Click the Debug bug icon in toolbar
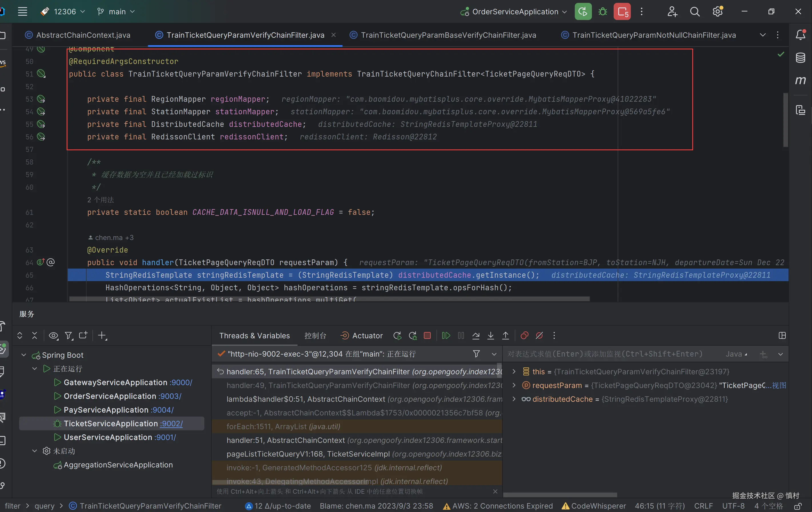This screenshot has height=512, width=812. (x=602, y=12)
